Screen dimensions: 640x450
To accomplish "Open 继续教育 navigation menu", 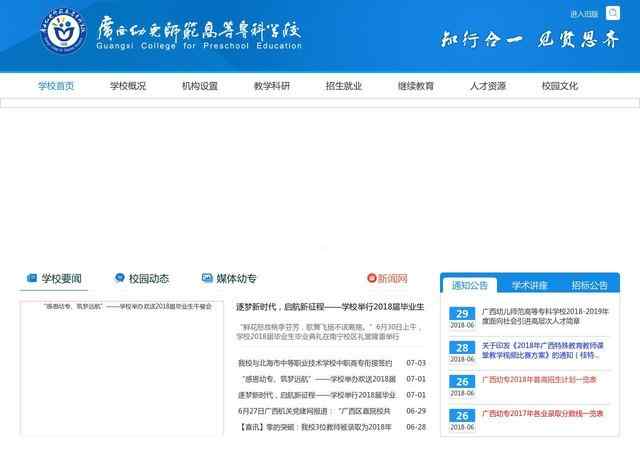I will pos(416,86).
